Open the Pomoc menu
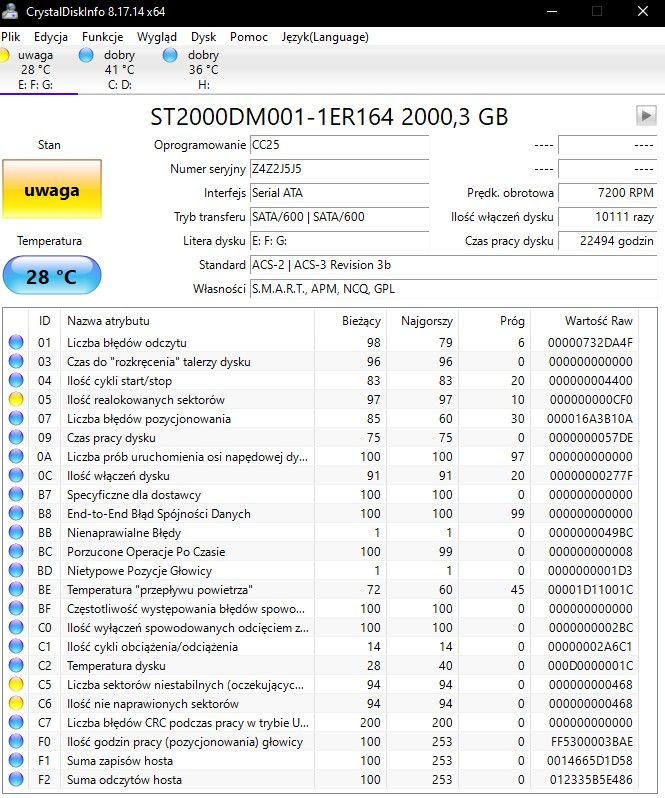Viewport: 665px width, 798px height. click(x=249, y=37)
